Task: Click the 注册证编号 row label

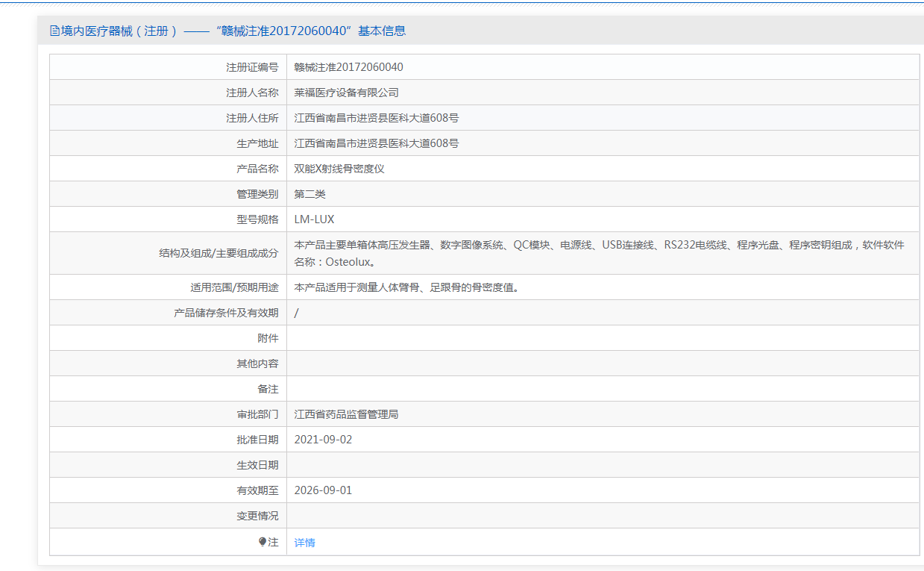Action: 253,67
